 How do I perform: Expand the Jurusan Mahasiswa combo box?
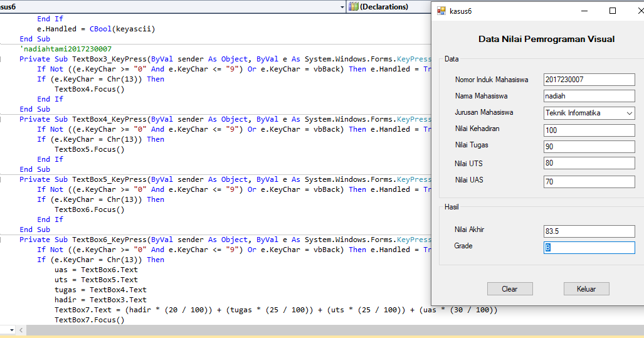point(629,114)
